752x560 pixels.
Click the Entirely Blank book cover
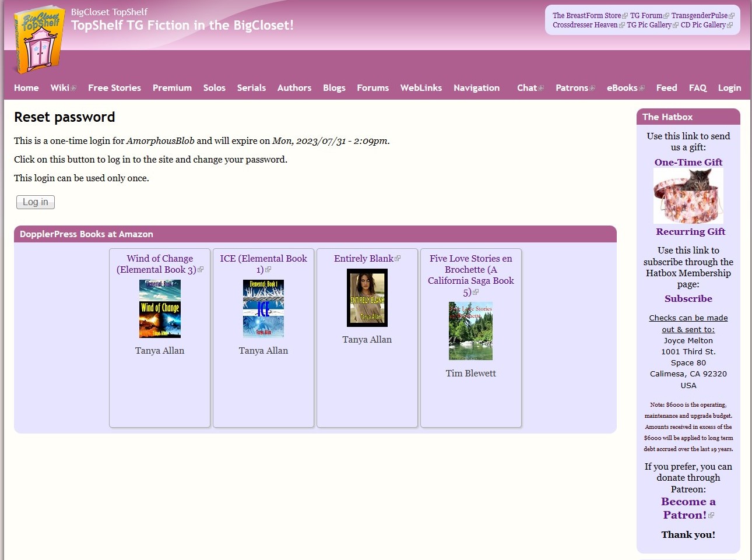pos(367,298)
